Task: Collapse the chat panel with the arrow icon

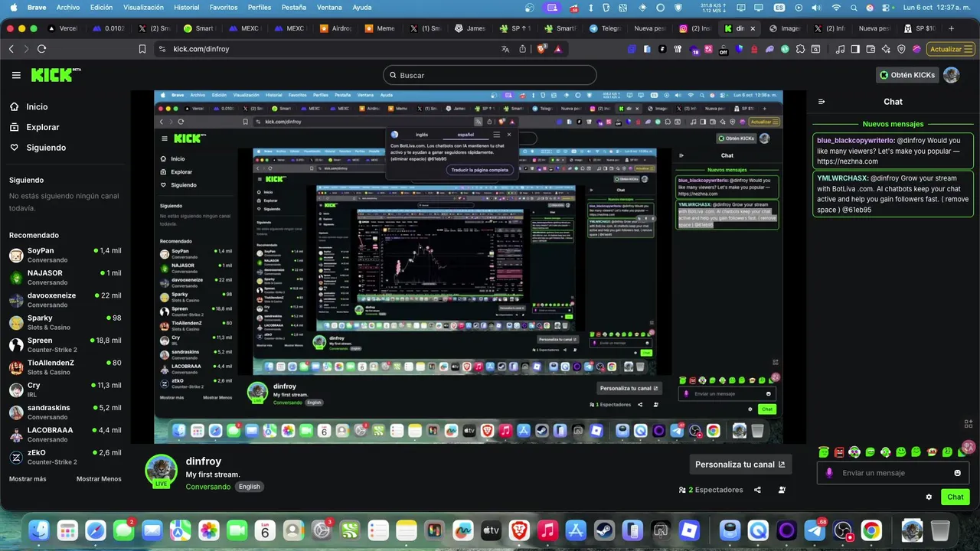Action: 822,102
